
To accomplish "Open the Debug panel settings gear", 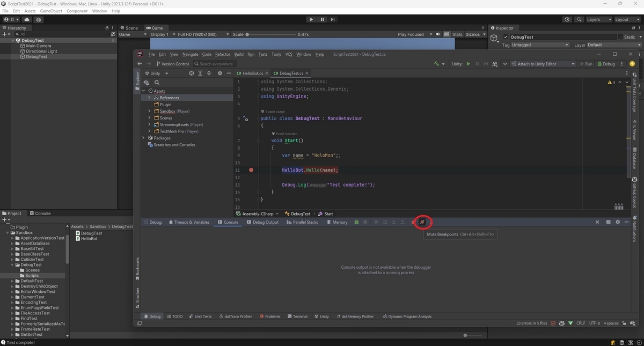I will (x=618, y=222).
